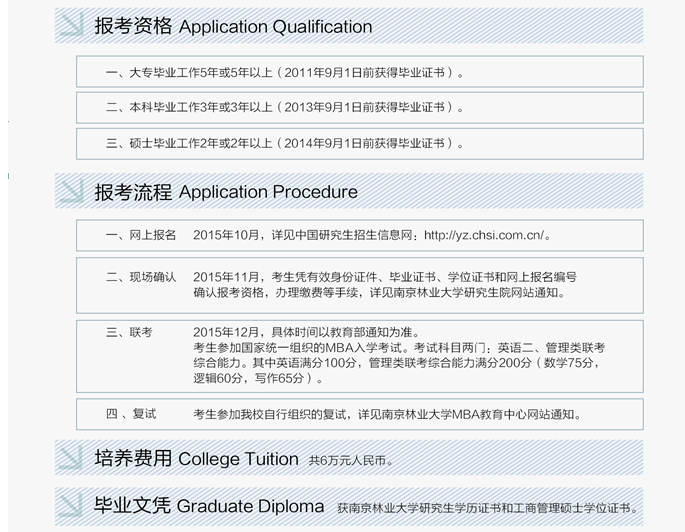Click the 一、网上报名 step label

point(141,235)
